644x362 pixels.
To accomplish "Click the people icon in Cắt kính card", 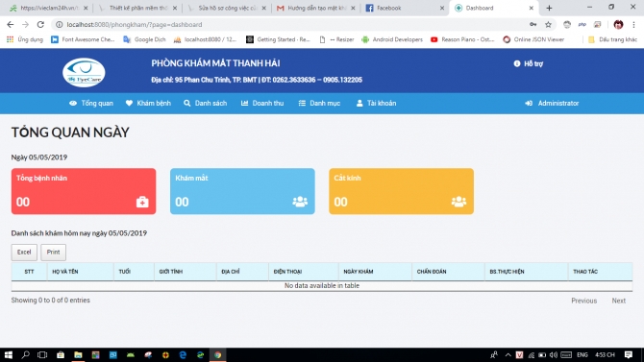I will tap(458, 202).
